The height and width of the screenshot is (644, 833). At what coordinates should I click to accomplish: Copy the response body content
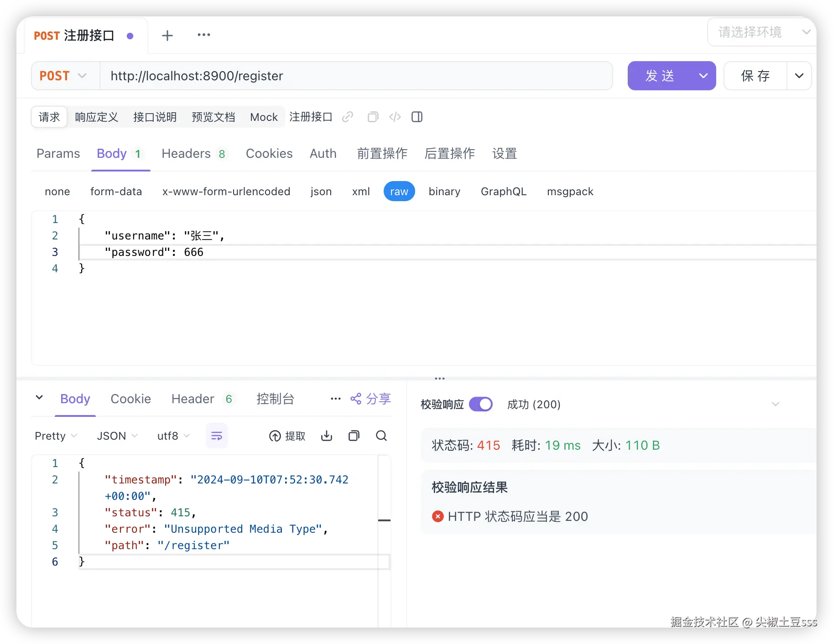click(x=354, y=436)
